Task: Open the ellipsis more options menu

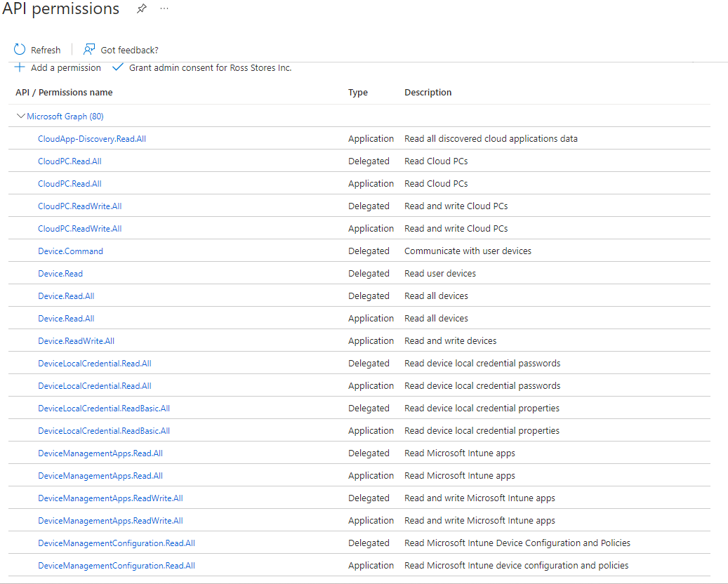Action: 164,9
